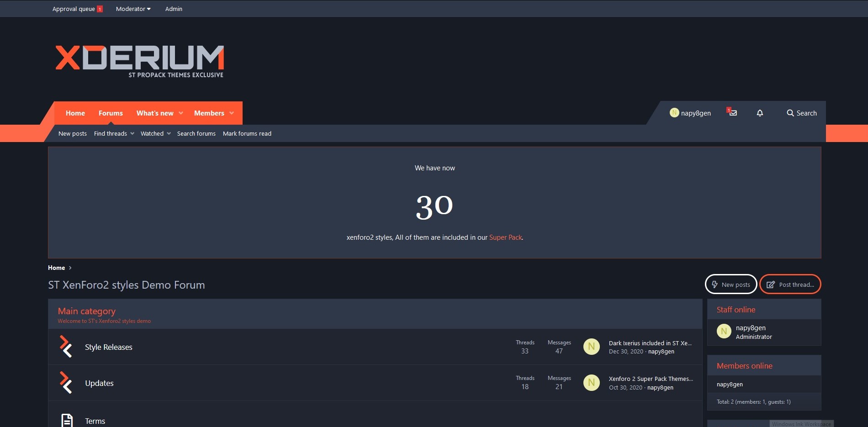Viewport: 868px width, 427px height.
Task: Click the Search magnifier button
Action: tap(801, 113)
